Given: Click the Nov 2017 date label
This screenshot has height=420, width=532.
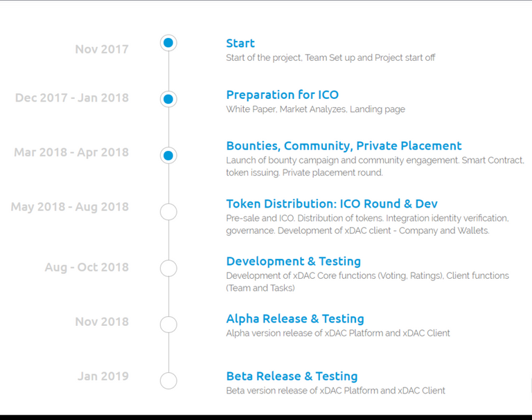Looking at the screenshot, I should [102, 49].
